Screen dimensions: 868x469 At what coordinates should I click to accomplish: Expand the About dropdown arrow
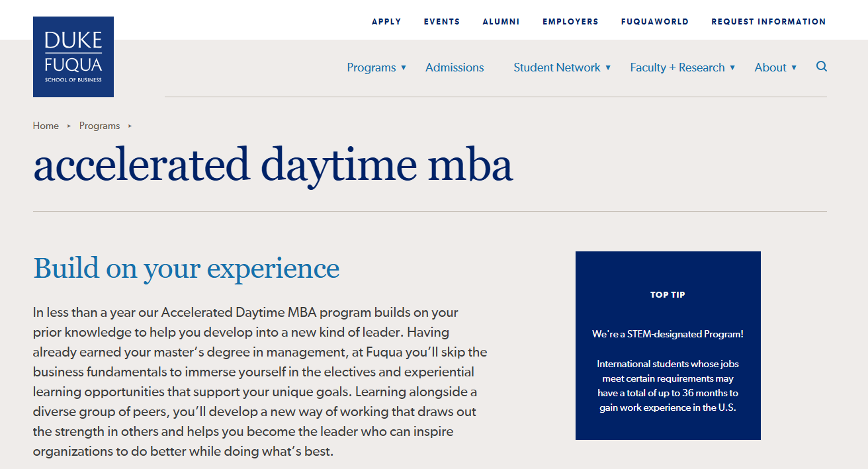click(794, 67)
